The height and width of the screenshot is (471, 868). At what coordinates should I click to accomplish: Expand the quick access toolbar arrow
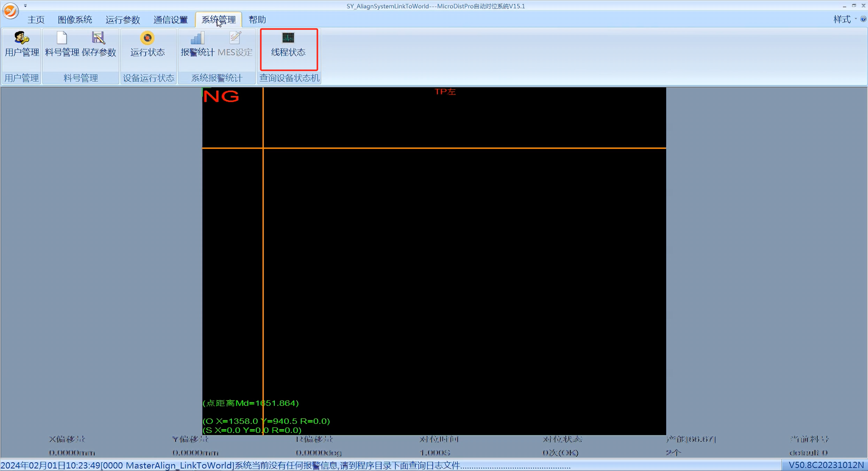25,6
